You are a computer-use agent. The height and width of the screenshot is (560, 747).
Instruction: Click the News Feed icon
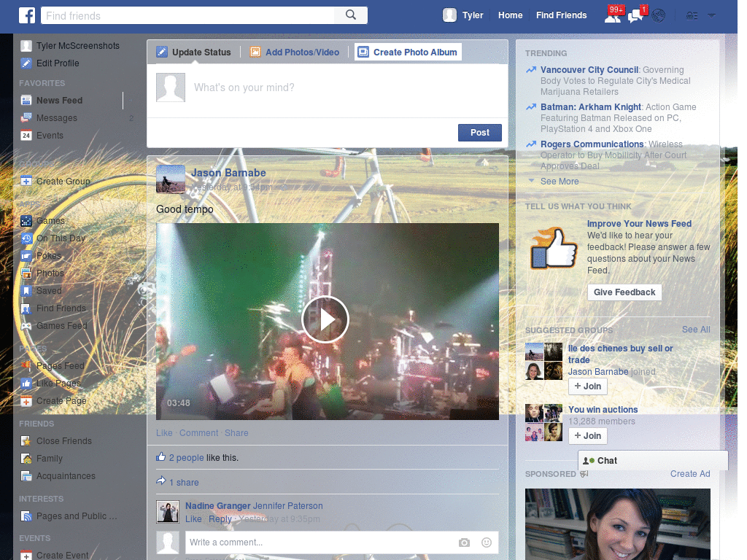[26, 100]
